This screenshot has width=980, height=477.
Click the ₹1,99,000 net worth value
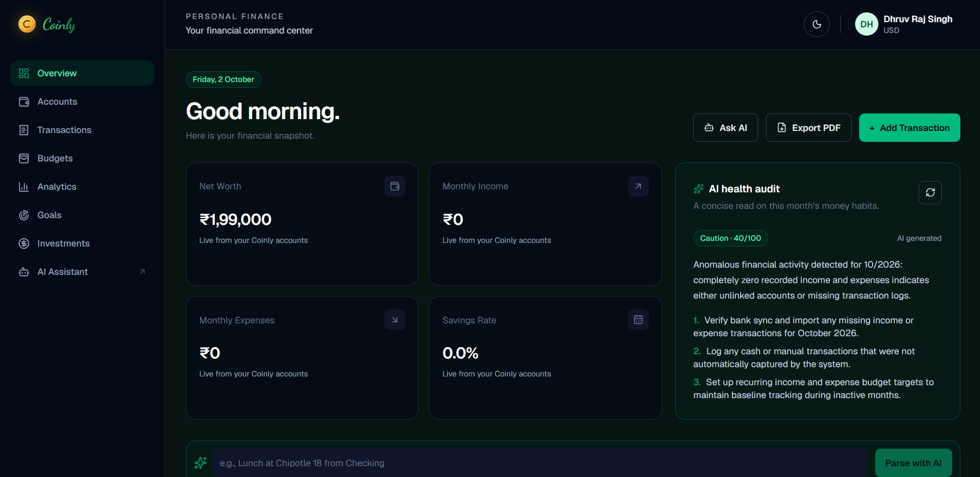[x=235, y=220]
